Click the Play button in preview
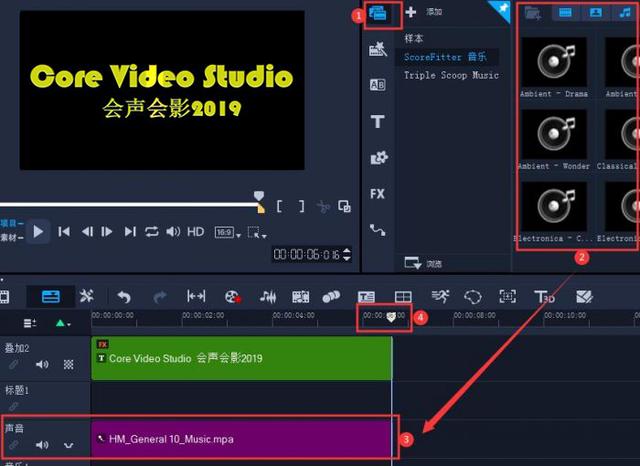Screen dimensions: 640x466 click(x=38, y=232)
